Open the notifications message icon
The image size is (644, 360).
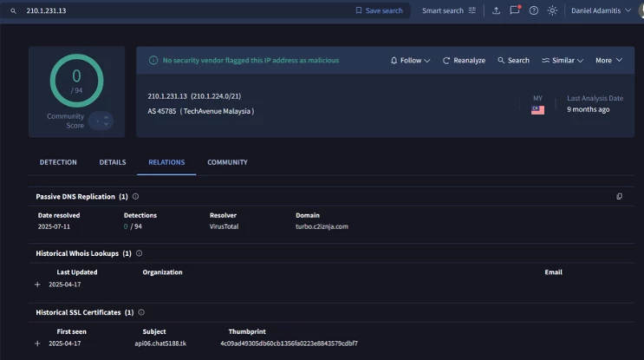pyautogui.click(x=515, y=10)
